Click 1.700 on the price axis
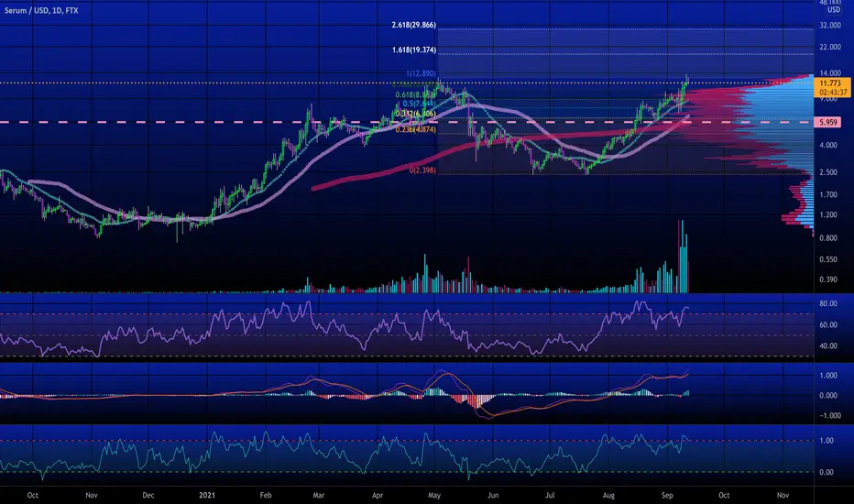This screenshot has height=504, width=854. pos(828,194)
